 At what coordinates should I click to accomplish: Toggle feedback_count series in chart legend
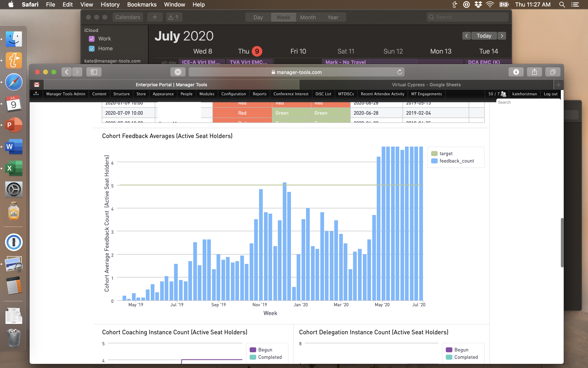[x=456, y=161]
